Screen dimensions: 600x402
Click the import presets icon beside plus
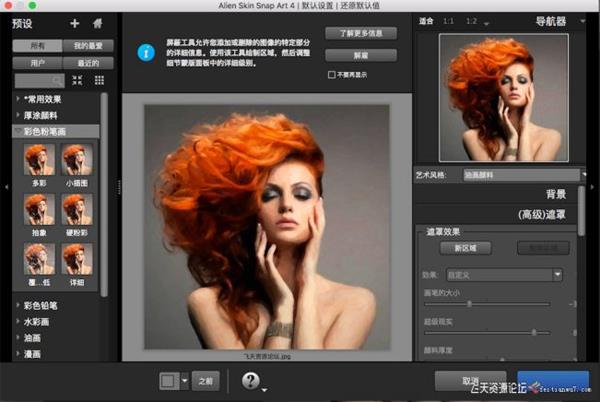coord(97,23)
